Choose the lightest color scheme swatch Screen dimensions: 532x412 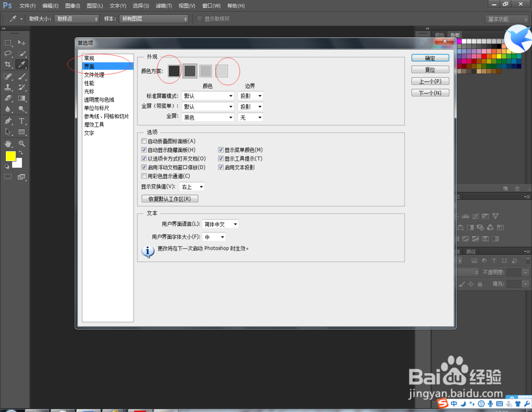tap(221, 71)
